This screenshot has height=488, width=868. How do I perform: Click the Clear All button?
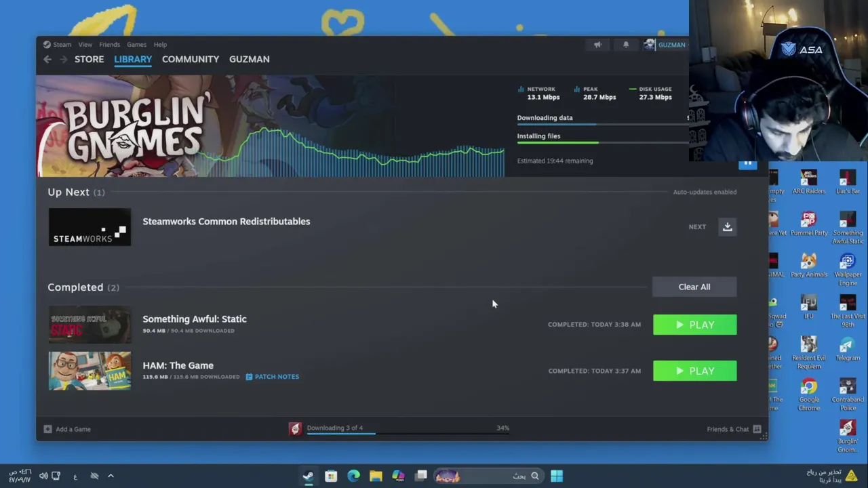pos(694,287)
